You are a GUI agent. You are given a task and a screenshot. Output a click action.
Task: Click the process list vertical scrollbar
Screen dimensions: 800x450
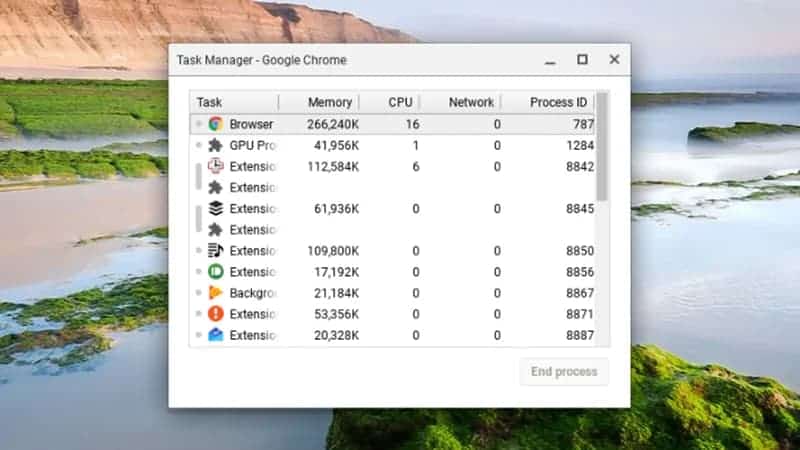602,160
